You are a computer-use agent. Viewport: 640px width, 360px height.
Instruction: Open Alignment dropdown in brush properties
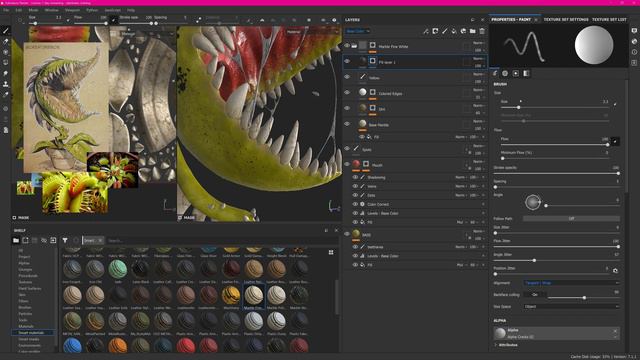click(571, 282)
